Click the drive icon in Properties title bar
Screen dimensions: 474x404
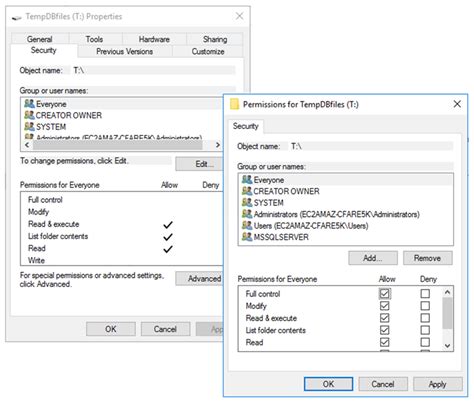coord(17,17)
